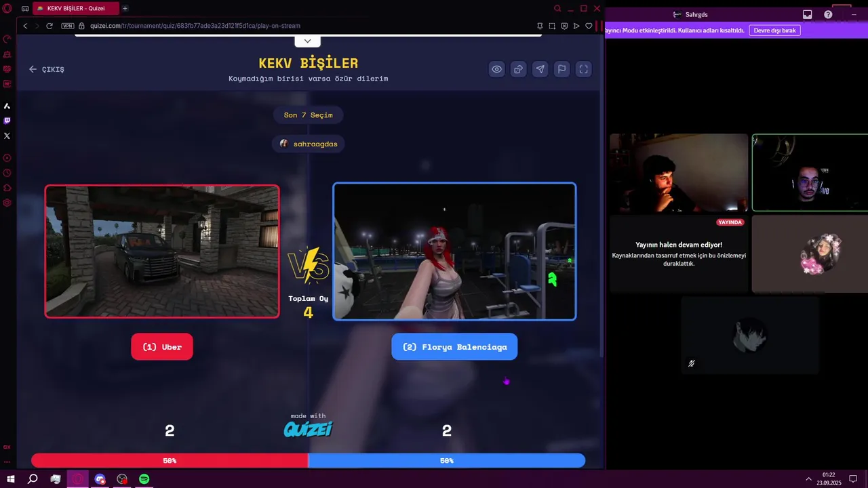Click the Son 7 Seçim label
The image size is (868, 488).
pyautogui.click(x=309, y=115)
